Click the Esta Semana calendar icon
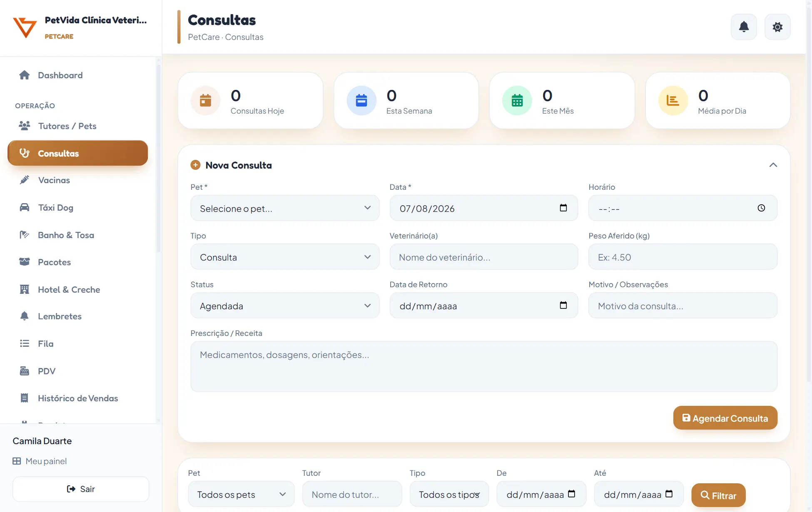812x512 pixels. 361,100
